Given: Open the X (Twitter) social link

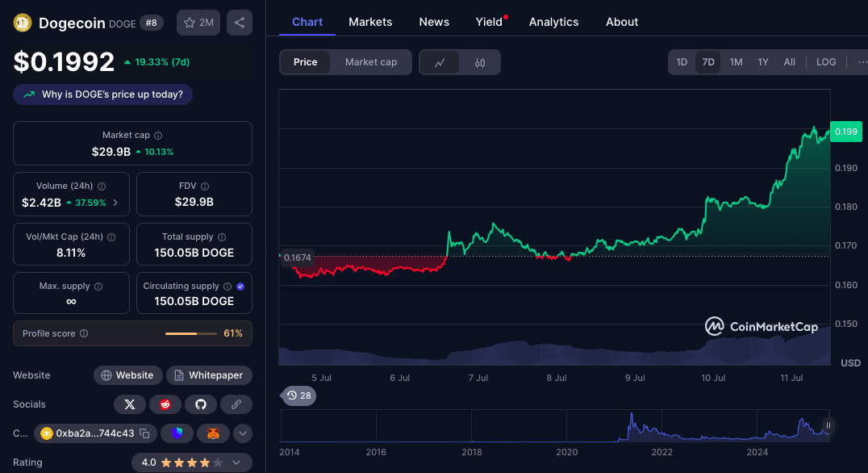Looking at the screenshot, I should (x=130, y=404).
